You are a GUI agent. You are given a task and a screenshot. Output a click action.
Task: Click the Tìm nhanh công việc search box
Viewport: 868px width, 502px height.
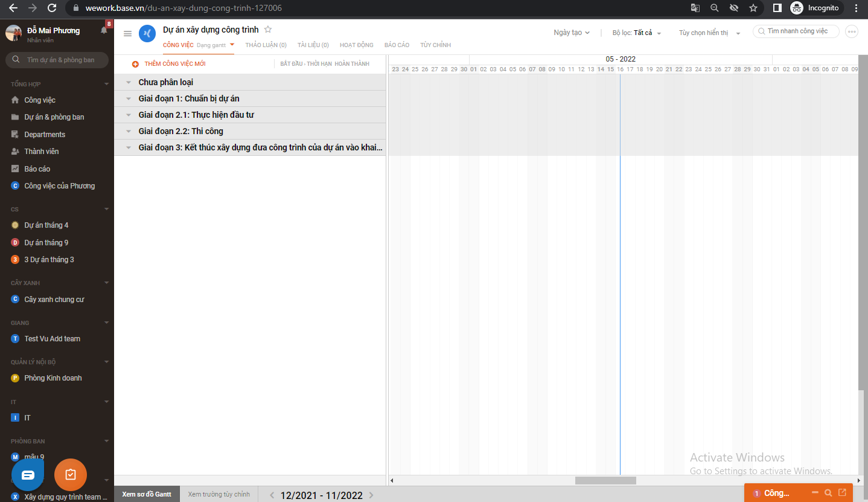tap(796, 31)
